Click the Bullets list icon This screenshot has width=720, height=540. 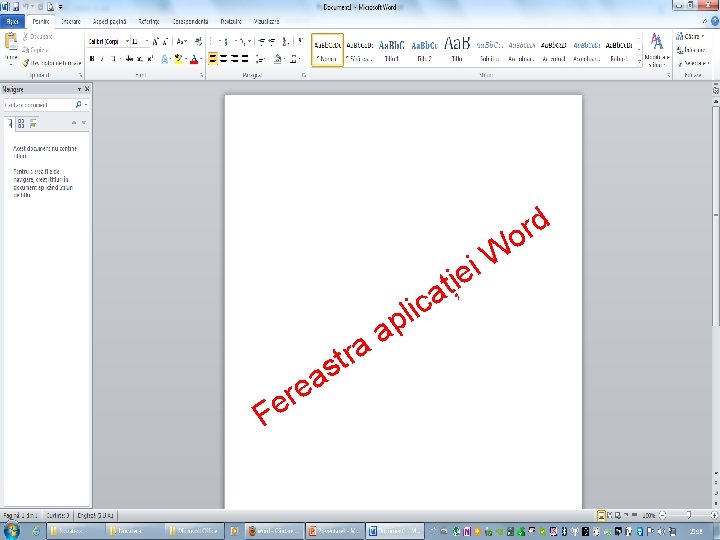point(213,42)
